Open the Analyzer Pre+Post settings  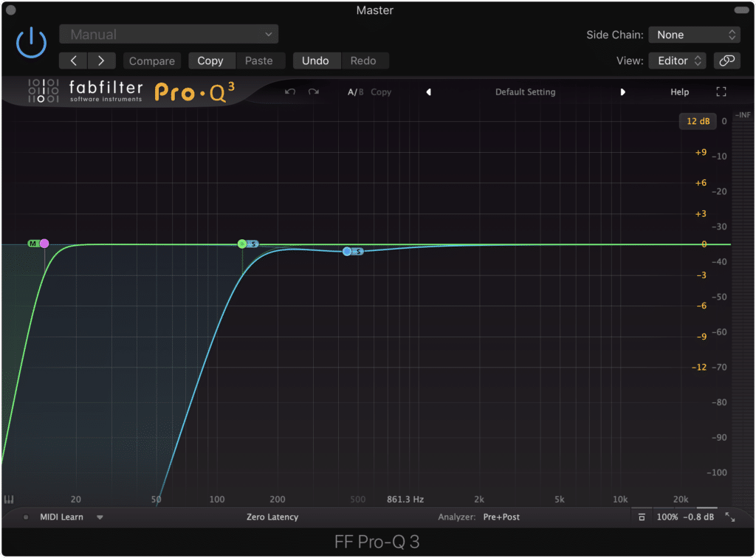[501, 517]
